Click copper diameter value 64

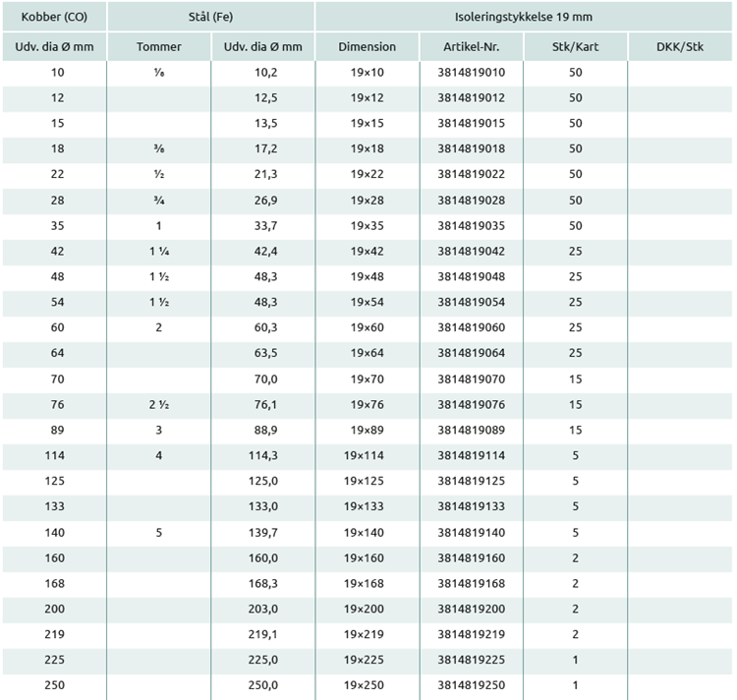coord(57,353)
